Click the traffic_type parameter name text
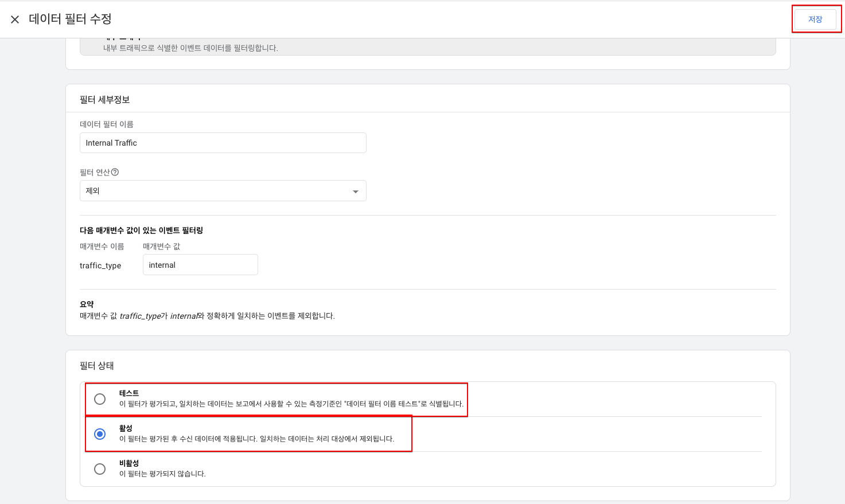845x504 pixels. coord(100,265)
